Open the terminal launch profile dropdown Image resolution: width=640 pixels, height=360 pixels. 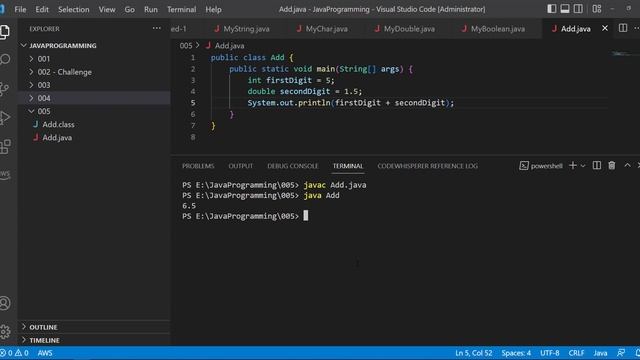pyautogui.click(x=583, y=166)
